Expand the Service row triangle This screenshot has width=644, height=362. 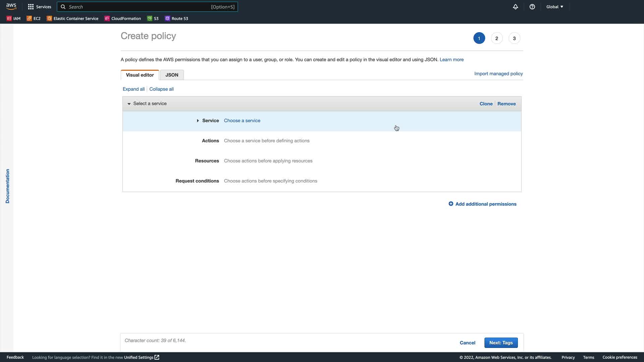point(198,121)
